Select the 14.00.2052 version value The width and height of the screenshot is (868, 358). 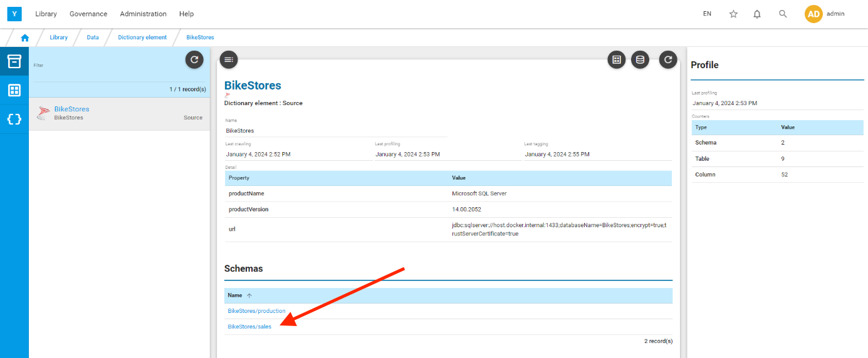tap(466, 209)
